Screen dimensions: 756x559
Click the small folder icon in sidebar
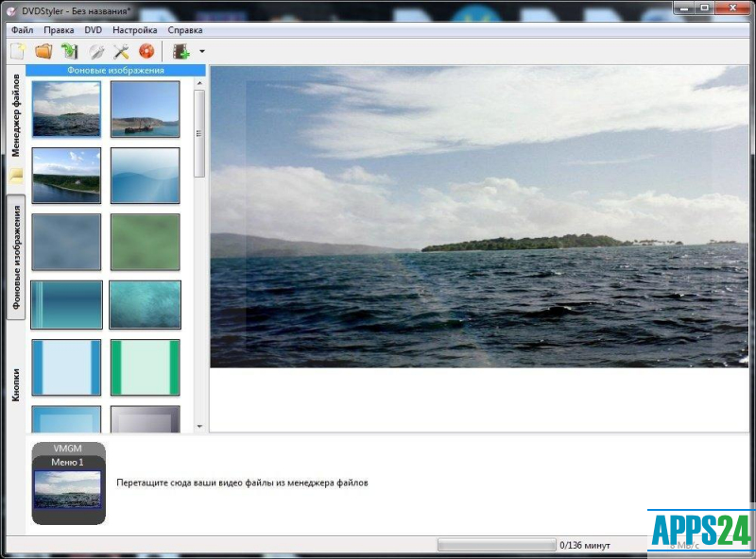click(x=16, y=175)
